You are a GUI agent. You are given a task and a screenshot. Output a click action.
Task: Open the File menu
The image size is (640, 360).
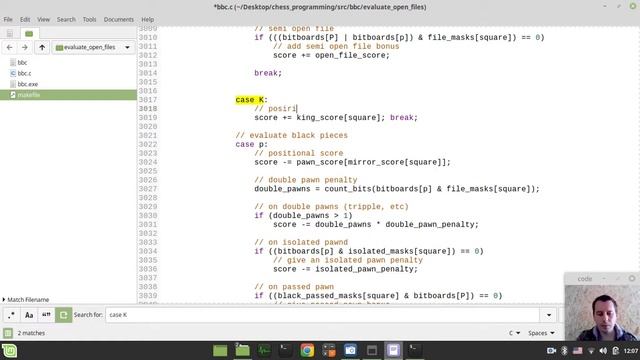click(x=8, y=19)
